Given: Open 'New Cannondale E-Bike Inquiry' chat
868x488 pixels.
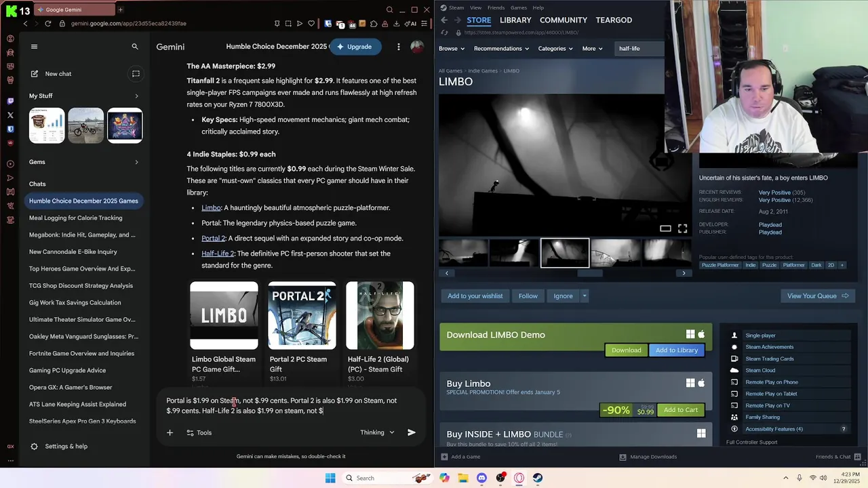Looking at the screenshot, I should 73,251.
